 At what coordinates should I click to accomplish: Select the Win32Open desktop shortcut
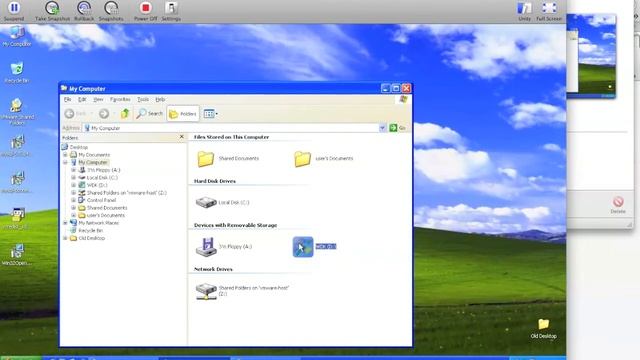[17, 255]
